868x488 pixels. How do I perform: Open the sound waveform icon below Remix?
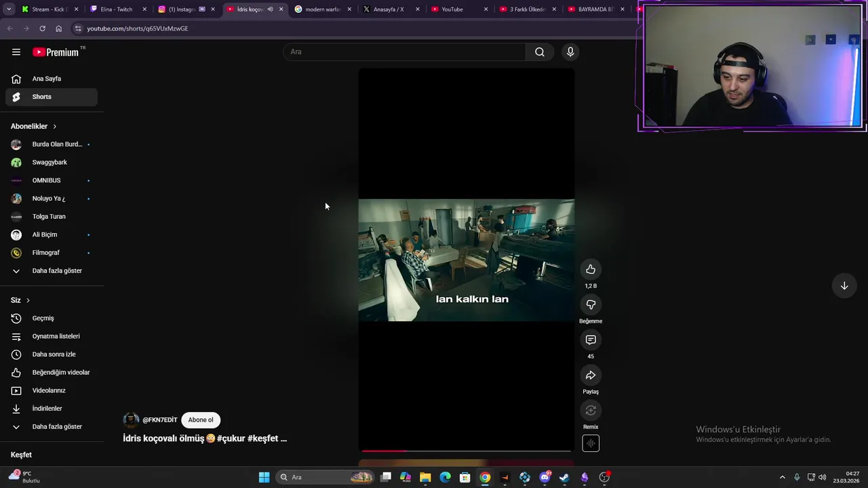pyautogui.click(x=591, y=443)
